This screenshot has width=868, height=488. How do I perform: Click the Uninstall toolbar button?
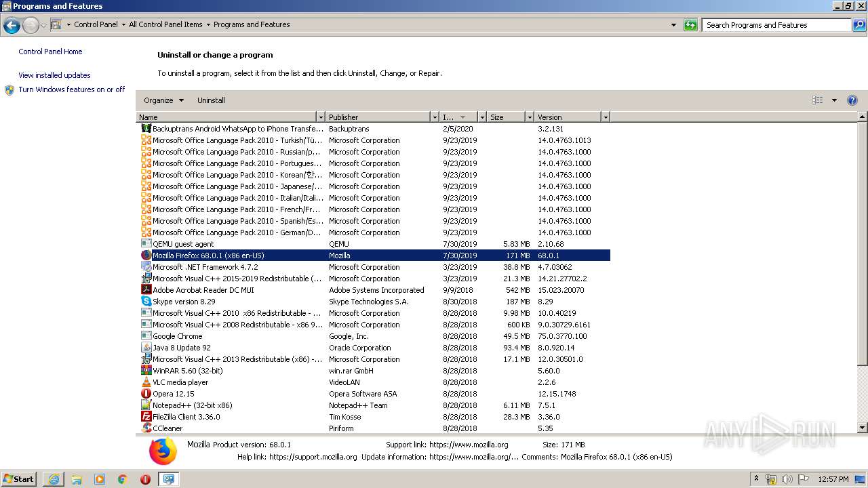tap(211, 100)
